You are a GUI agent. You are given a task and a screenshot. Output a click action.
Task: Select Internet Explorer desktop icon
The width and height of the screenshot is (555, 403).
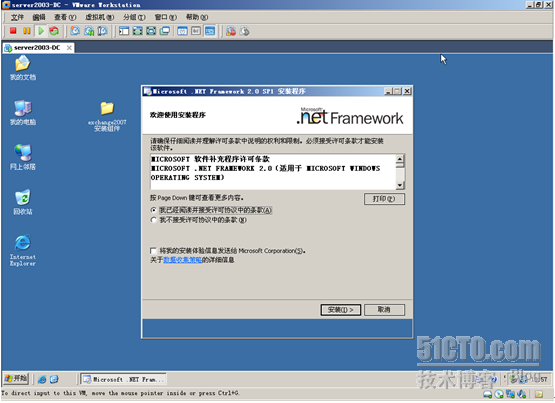click(x=23, y=250)
